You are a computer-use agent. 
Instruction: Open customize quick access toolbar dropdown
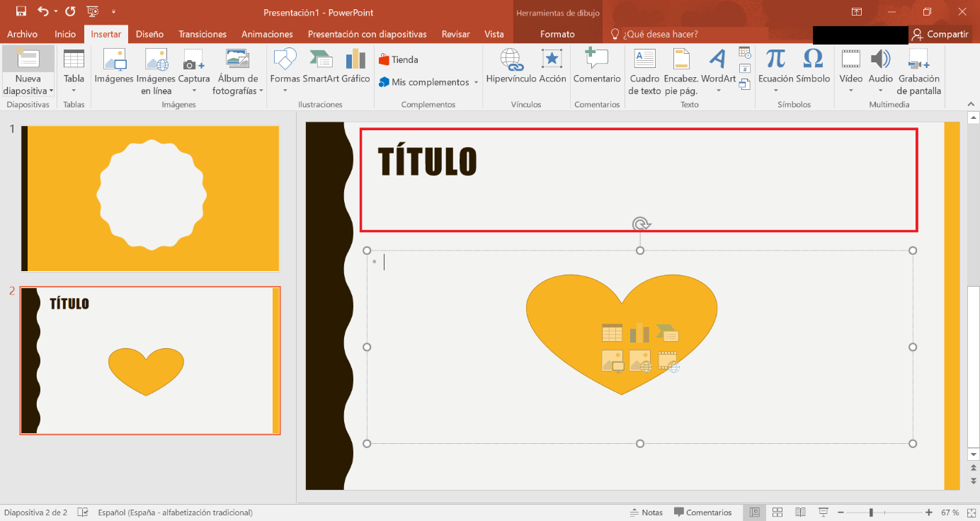(114, 12)
